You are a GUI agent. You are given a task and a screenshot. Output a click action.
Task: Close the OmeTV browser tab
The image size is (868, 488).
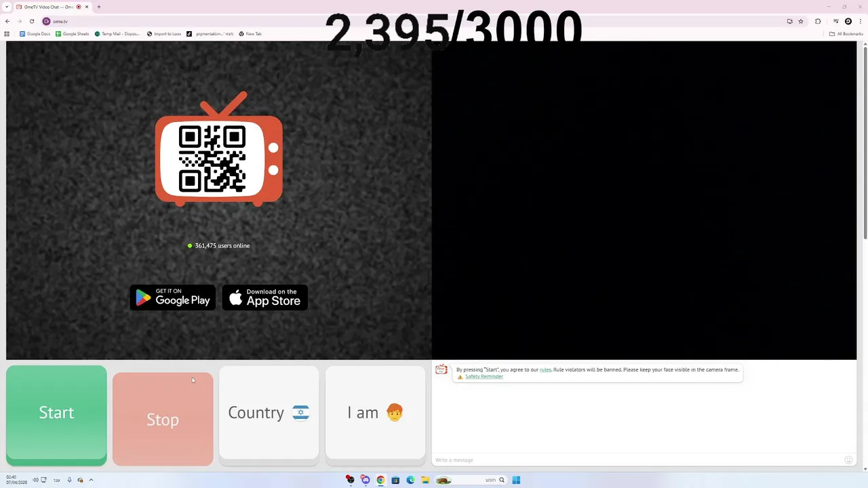pos(87,7)
